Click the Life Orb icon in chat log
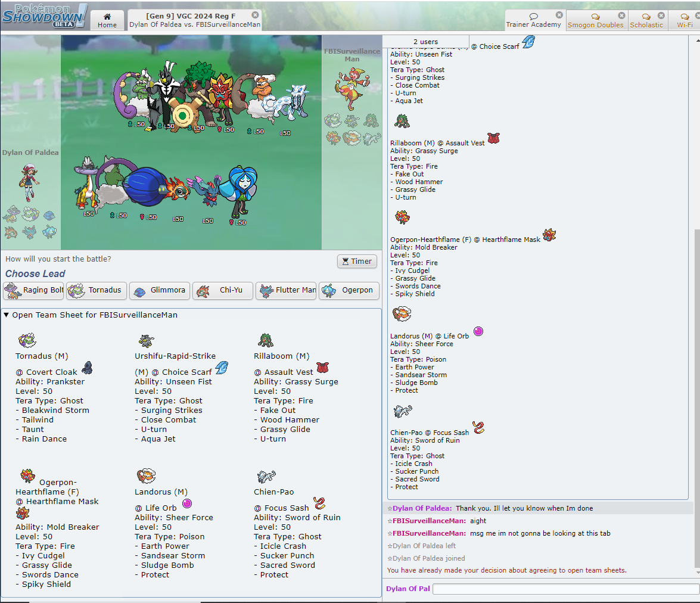 tap(478, 331)
